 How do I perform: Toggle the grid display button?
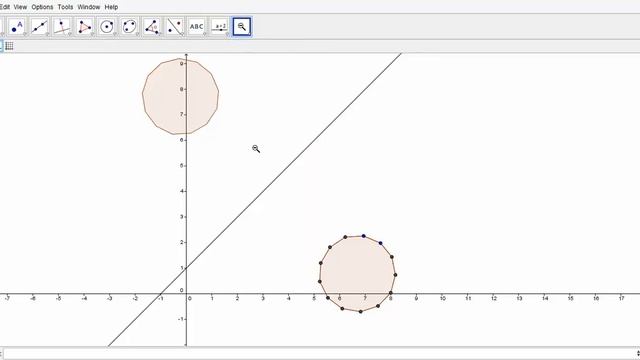click(9, 46)
